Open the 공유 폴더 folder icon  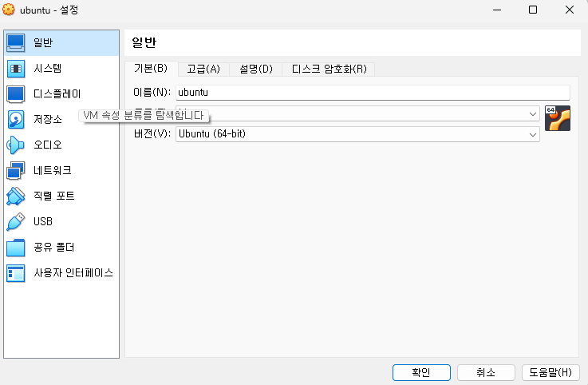(16, 248)
